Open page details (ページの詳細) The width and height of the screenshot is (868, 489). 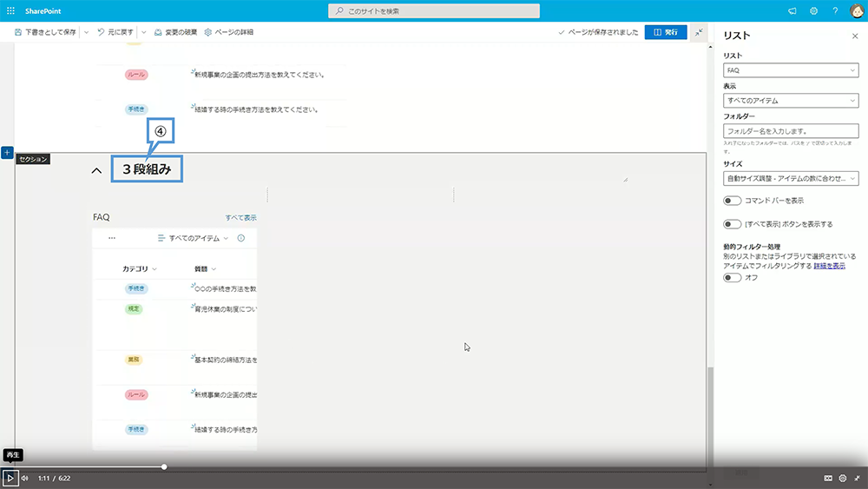(x=228, y=32)
